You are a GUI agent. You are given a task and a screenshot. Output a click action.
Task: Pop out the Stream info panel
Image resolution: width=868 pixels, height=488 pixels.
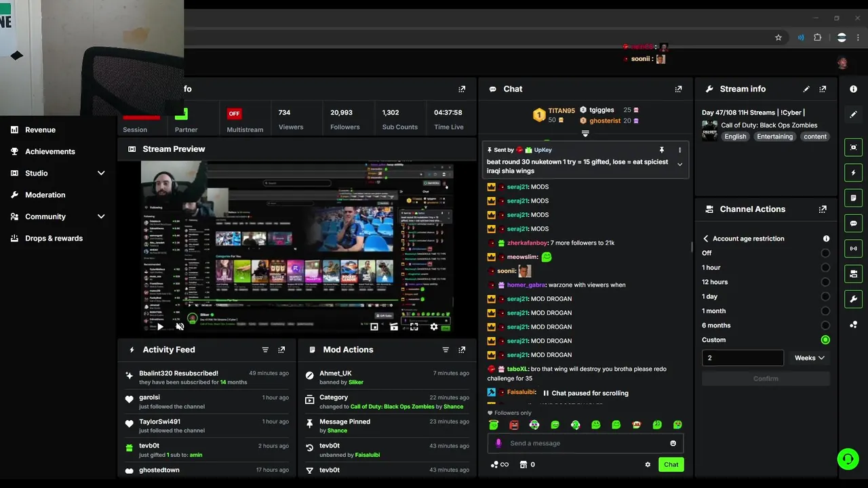point(823,89)
